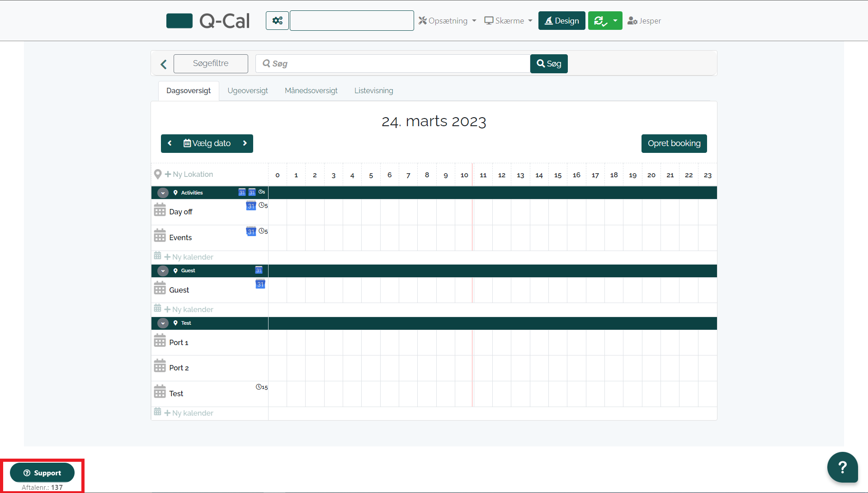Switch to the Listevisning tab

pos(374,91)
